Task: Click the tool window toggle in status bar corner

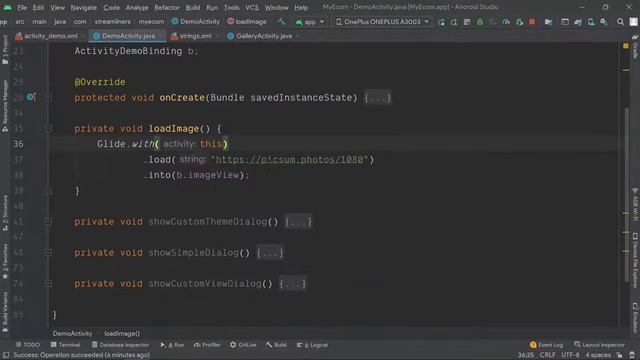Action: click(6, 355)
